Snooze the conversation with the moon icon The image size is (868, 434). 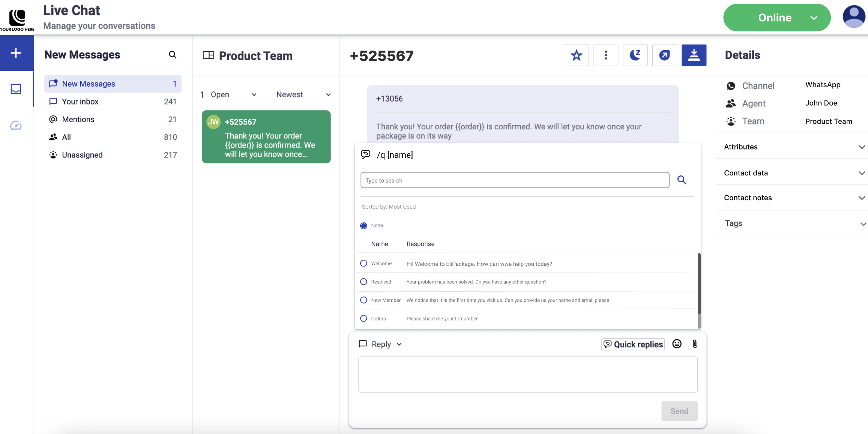635,55
